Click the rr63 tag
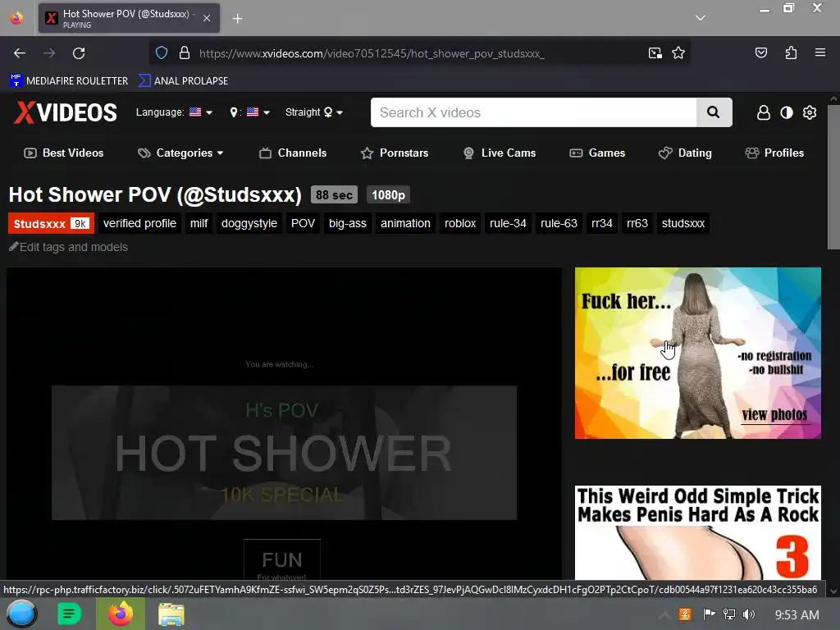840x630 pixels. (637, 223)
